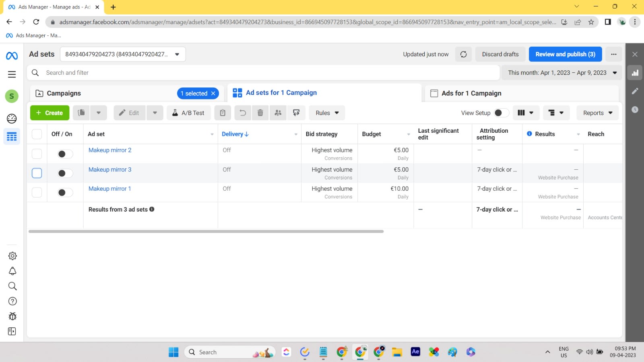644x362 pixels.
Task: Turn on the Makeup mirror 2 ad set
Action: [65, 154]
